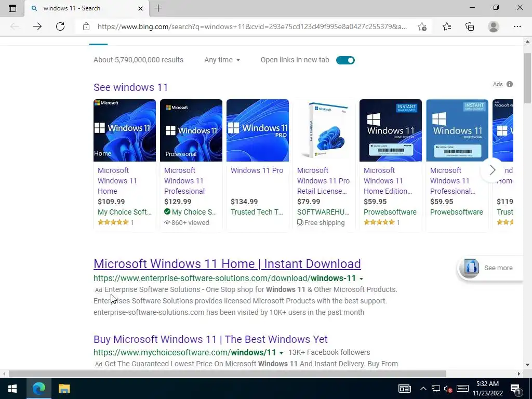Click the scroll right arrow
532x399 pixels.
(519, 374)
